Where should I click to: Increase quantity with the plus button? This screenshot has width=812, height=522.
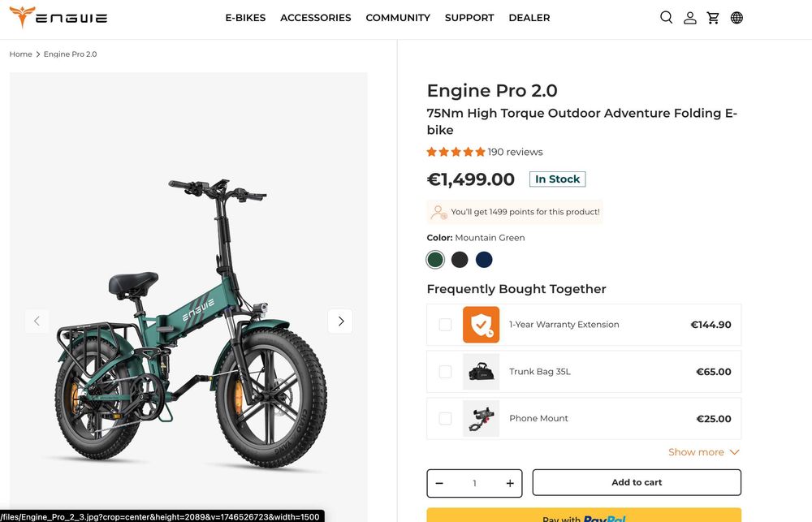pyautogui.click(x=510, y=483)
